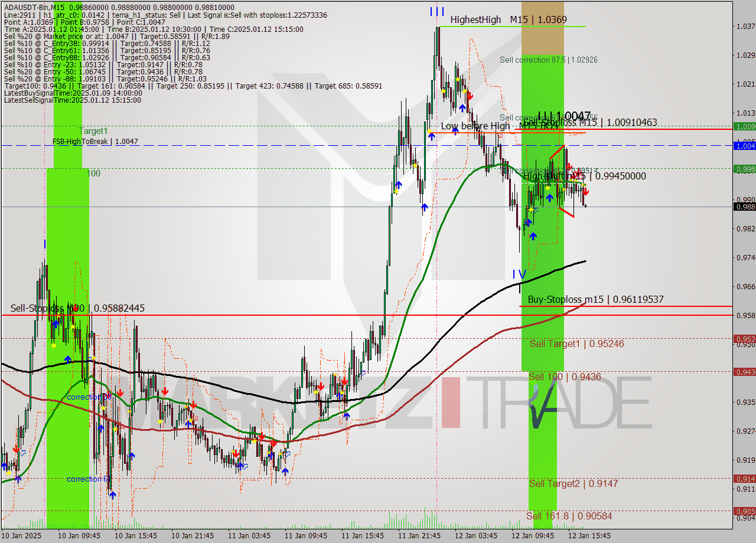The width and height of the screenshot is (756, 543).
Task: Click the 0.935 price axis value
Action: [746, 402]
